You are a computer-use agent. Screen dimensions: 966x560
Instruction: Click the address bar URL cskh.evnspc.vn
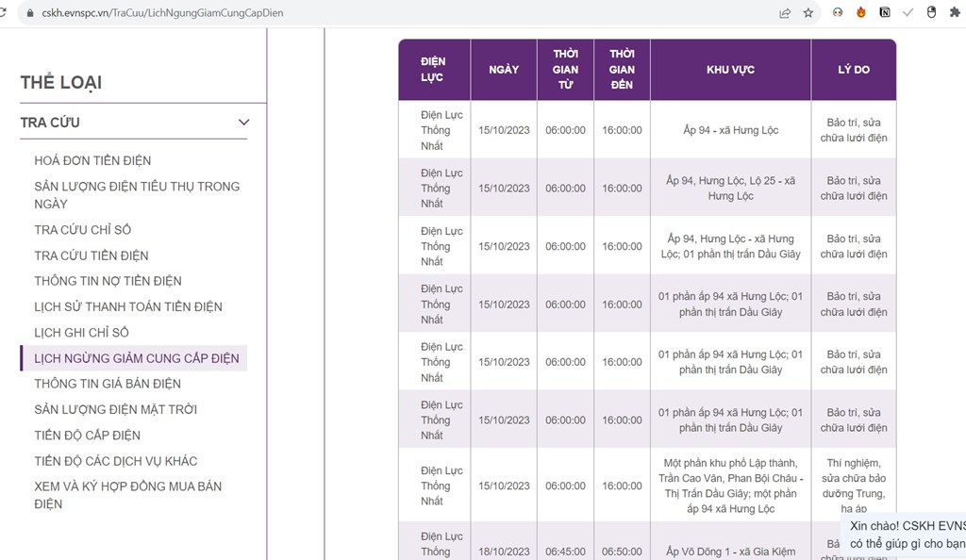(x=162, y=13)
